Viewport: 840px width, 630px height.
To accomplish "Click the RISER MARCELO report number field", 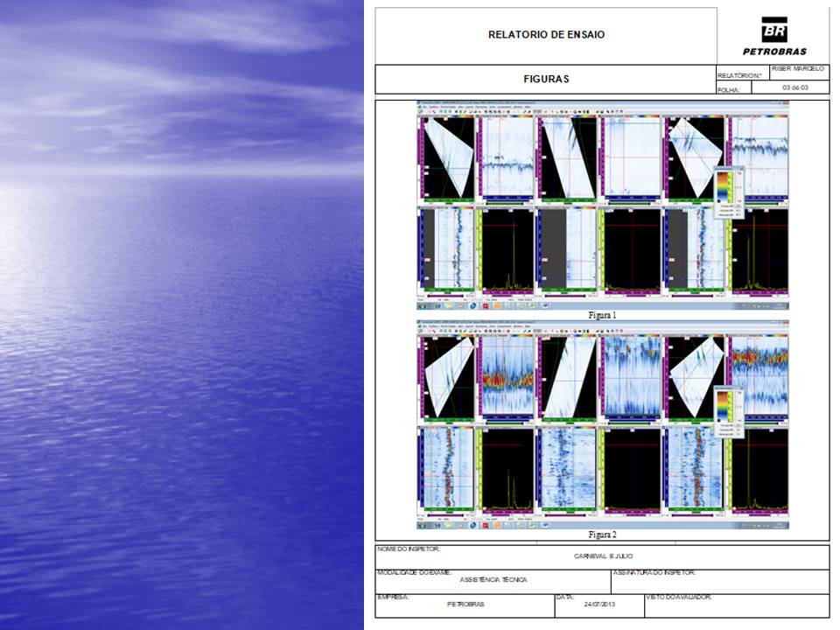I will pos(798,69).
